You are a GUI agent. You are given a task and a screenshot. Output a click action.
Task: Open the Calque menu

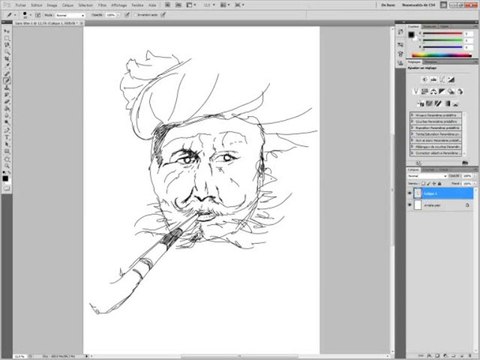point(68,5)
